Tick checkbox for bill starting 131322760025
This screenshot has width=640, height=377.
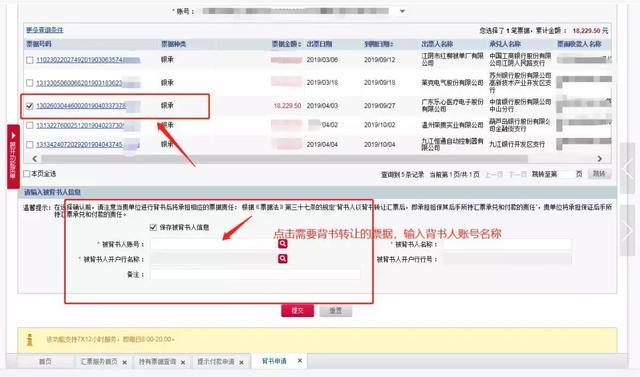pos(29,125)
